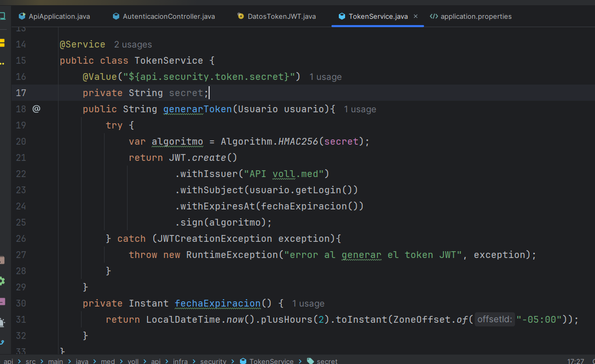Click the @Value annotation on line 16
595x364 pixels.
coord(100,77)
